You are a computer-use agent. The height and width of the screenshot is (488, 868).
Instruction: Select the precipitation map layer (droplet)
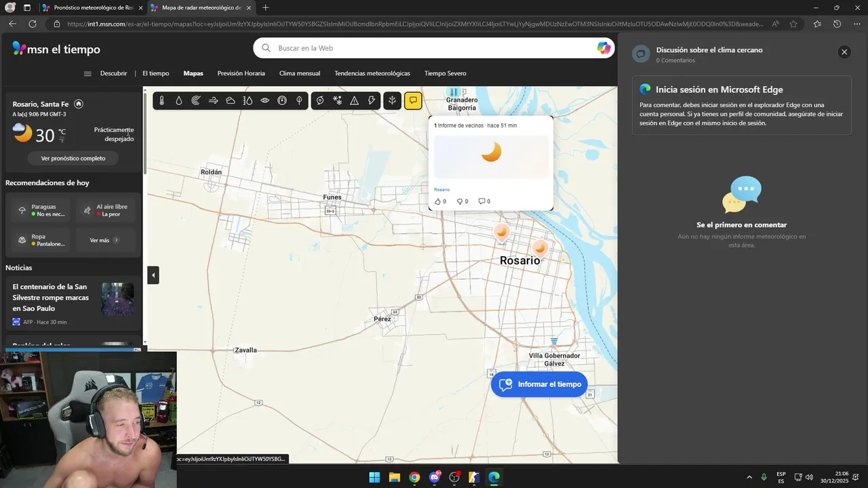pyautogui.click(x=179, y=100)
